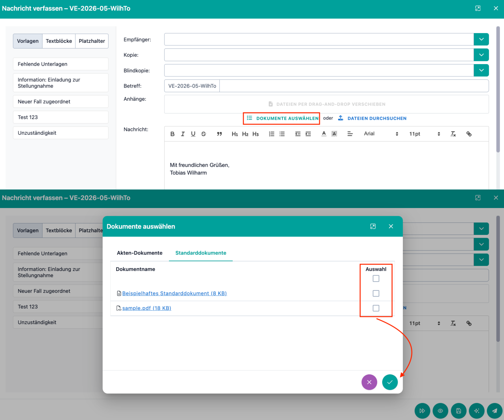Click the Empfänger input field in top window
Screen dimensions: 504x420
(x=319, y=39)
